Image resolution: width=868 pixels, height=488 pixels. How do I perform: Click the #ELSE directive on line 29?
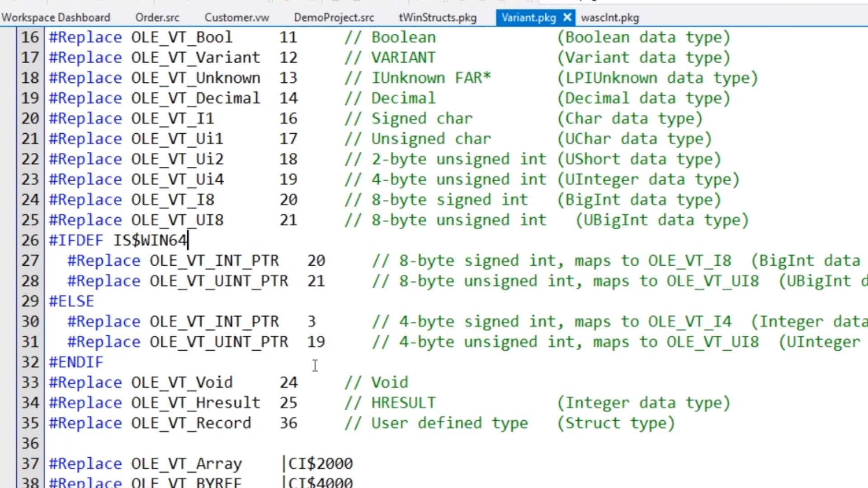click(x=71, y=301)
